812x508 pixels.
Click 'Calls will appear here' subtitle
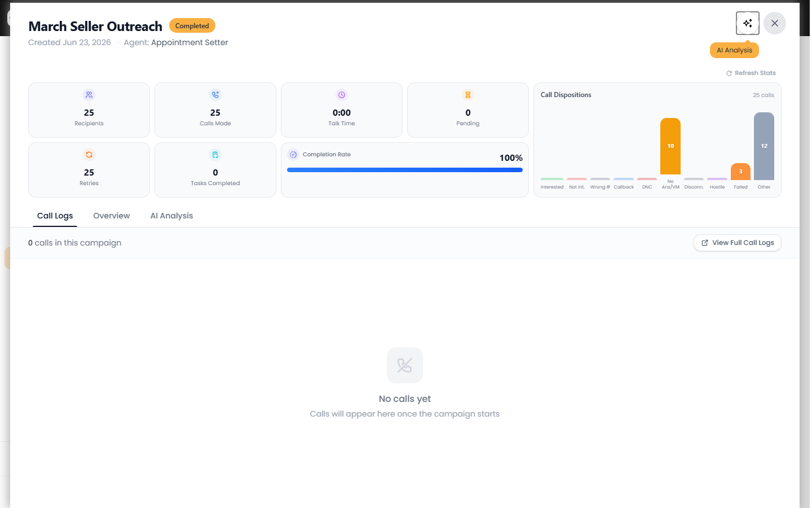[x=405, y=414]
